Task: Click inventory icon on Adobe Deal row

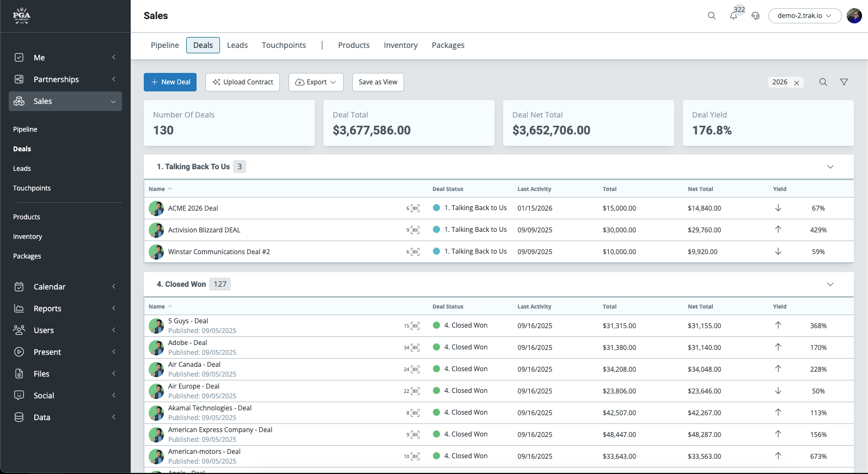Action: [415, 348]
